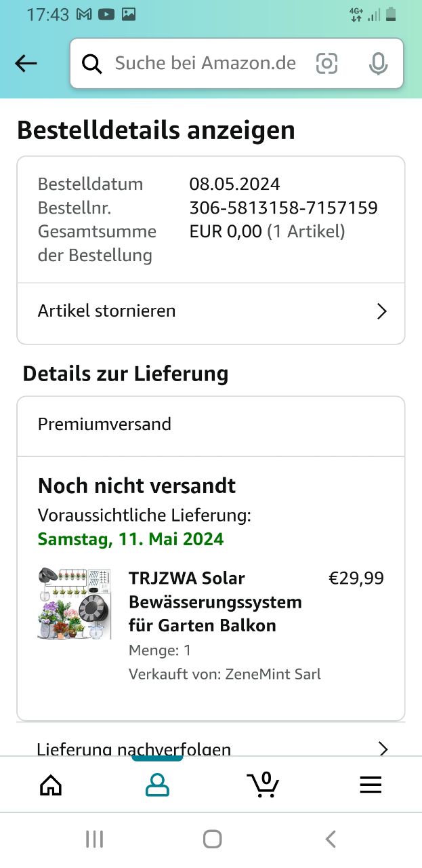Expand the Artikel stornieren chevron
The width and height of the screenshot is (422, 868).
[x=382, y=311]
